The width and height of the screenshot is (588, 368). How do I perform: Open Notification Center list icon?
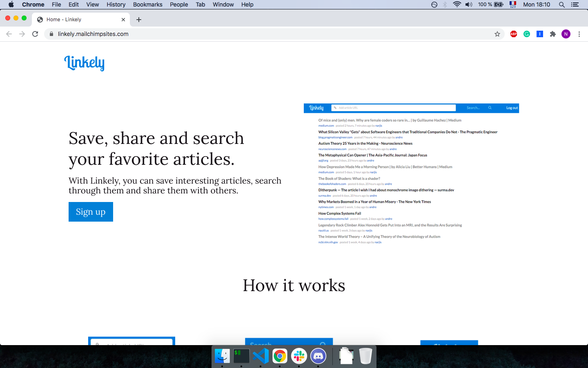(x=575, y=4)
